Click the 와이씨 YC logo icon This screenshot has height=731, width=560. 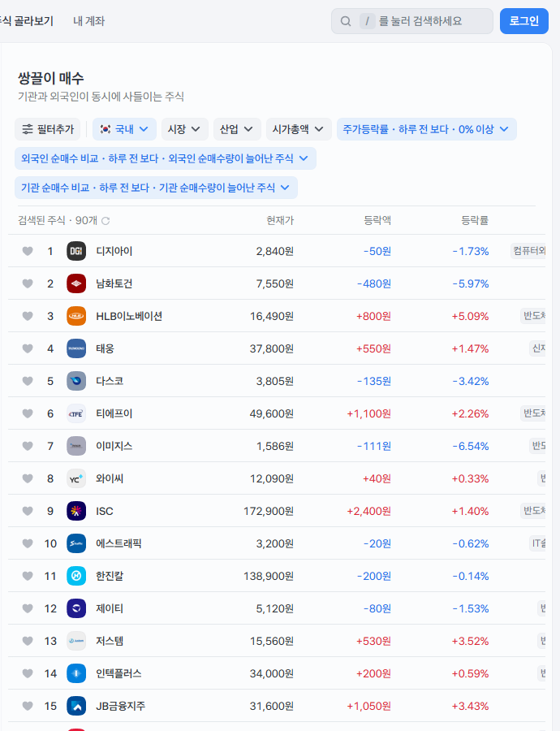point(76,478)
